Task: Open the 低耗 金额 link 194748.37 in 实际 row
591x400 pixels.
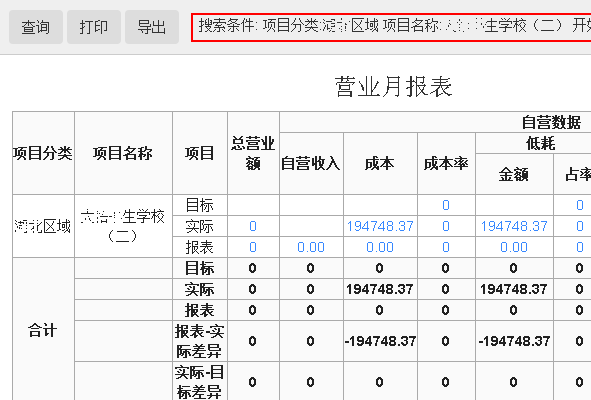Action: 514,226
